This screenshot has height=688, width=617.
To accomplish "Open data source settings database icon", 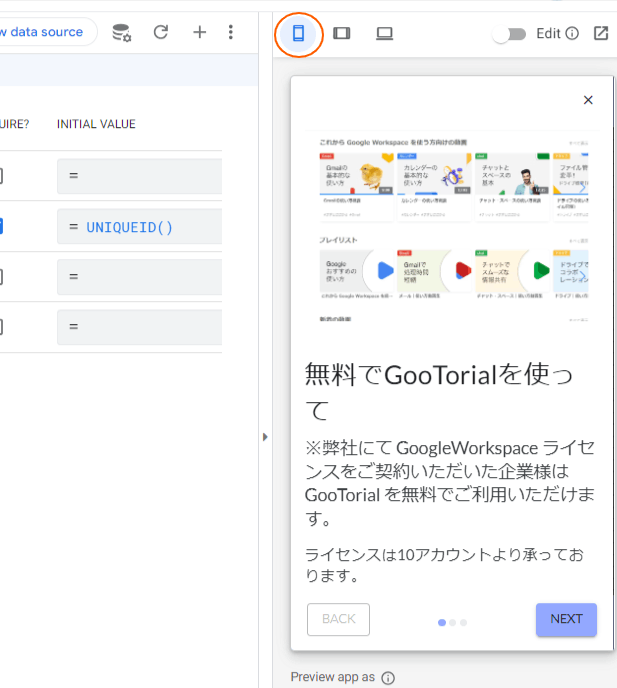I will coord(121,32).
